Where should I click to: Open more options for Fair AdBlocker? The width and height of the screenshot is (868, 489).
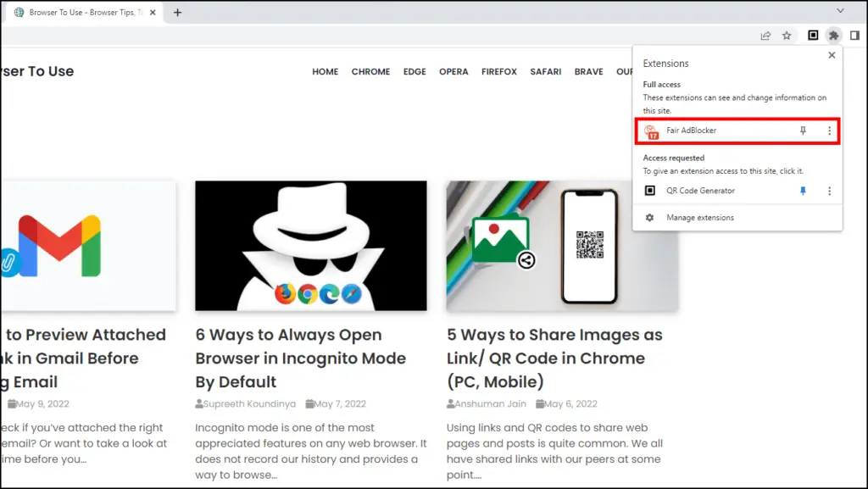829,131
